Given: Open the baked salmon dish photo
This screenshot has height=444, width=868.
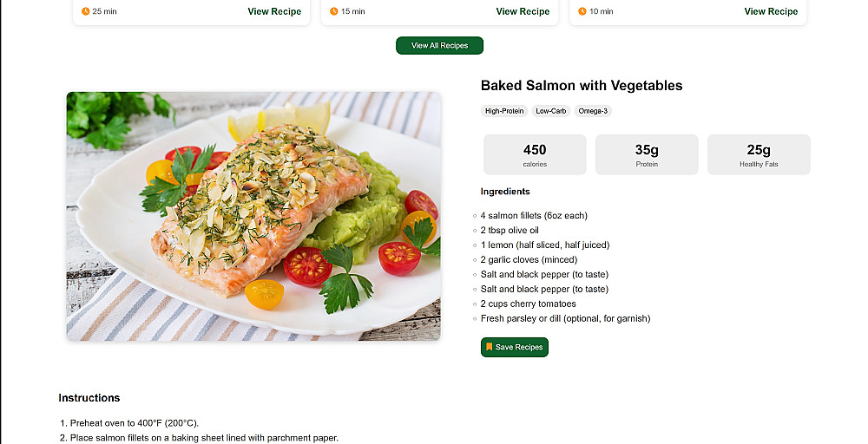Looking at the screenshot, I should coord(253,216).
